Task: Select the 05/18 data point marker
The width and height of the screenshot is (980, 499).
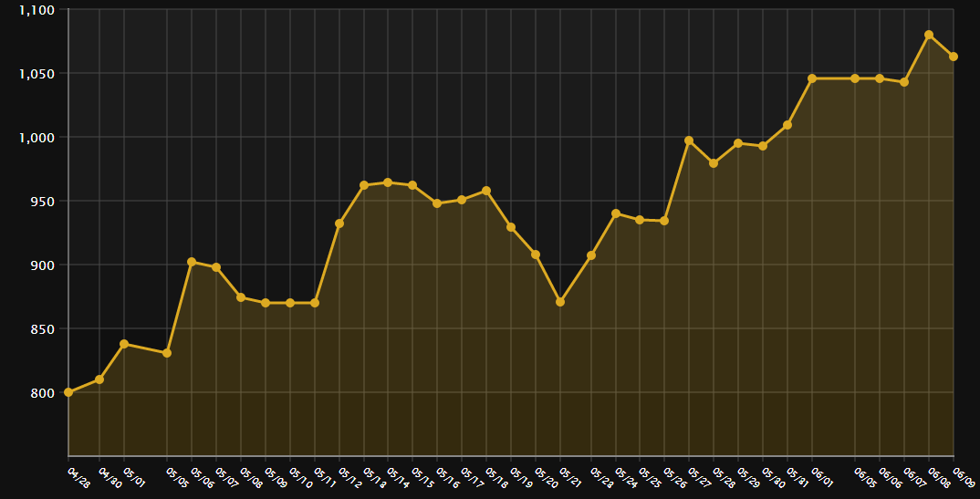Action: point(486,191)
